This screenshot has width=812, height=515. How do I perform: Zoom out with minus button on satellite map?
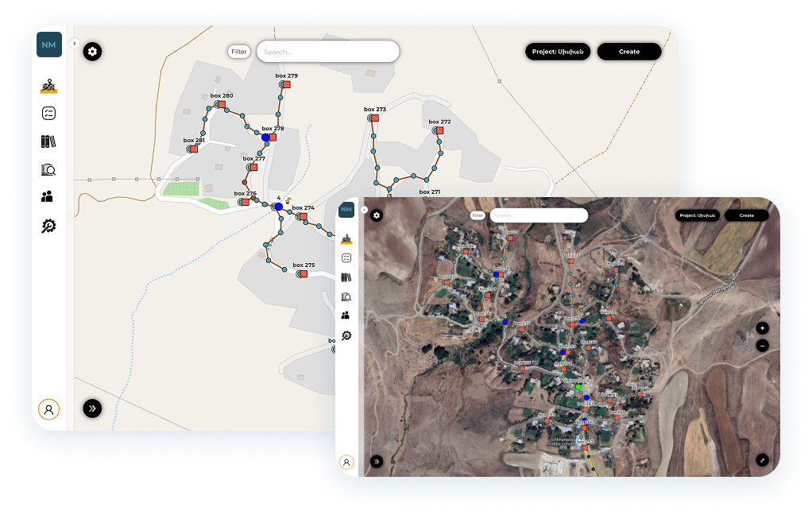[762, 345]
